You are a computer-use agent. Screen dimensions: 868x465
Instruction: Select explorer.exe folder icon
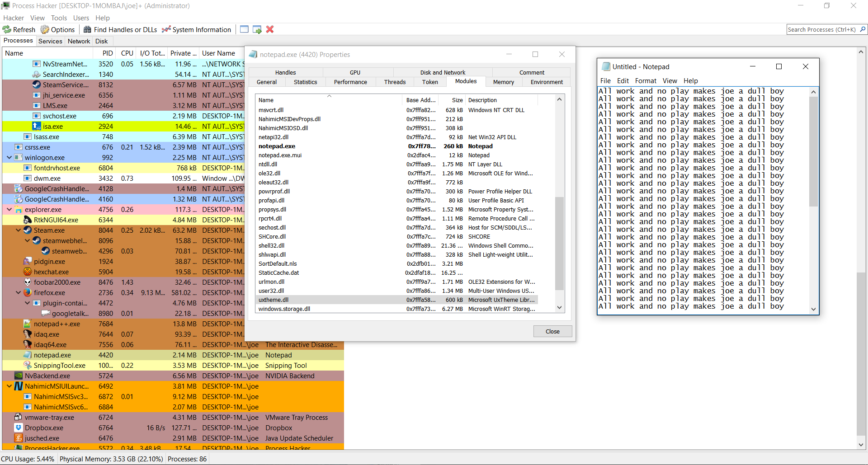pos(19,209)
